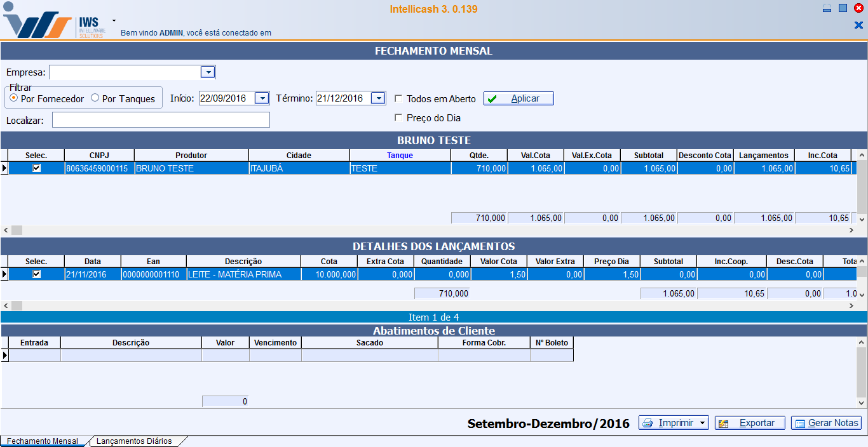Click the Exportar button
Screen dimensions: 868x447
point(750,423)
